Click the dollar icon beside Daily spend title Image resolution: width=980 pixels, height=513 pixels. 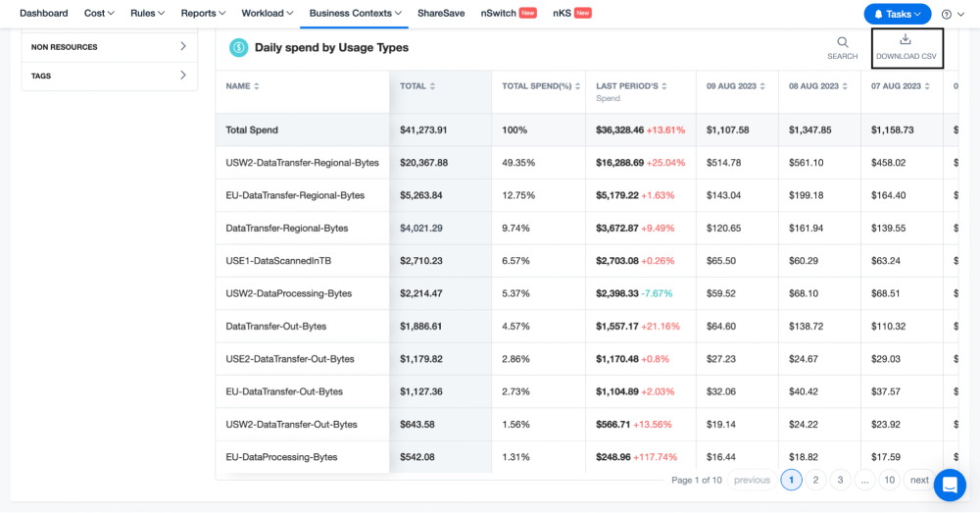238,47
